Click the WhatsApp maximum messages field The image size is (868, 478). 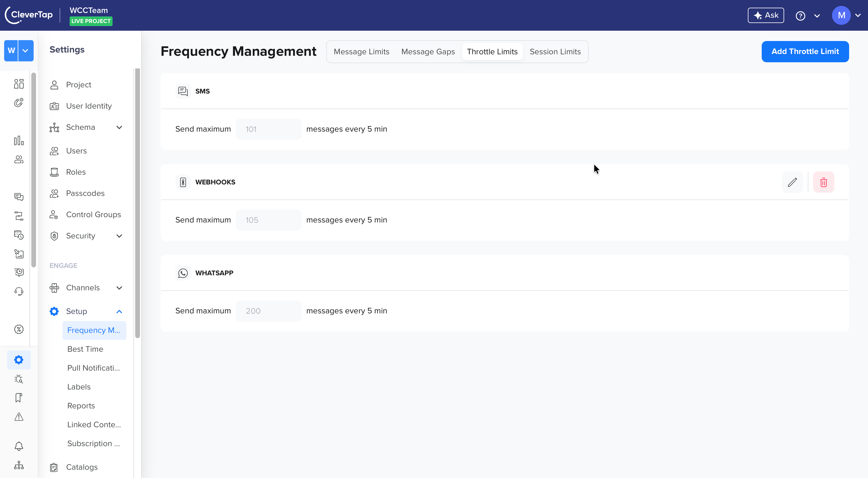click(x=269, y=311)
